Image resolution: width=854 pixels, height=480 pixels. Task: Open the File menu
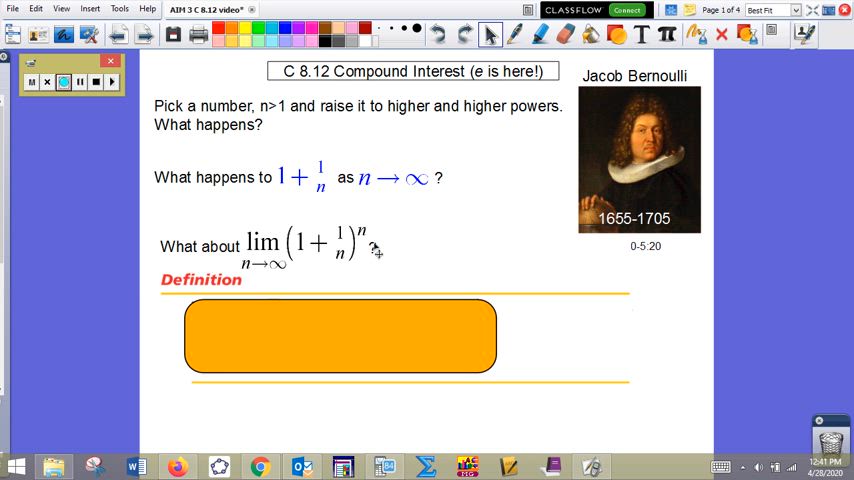click(x=12, y=9)
